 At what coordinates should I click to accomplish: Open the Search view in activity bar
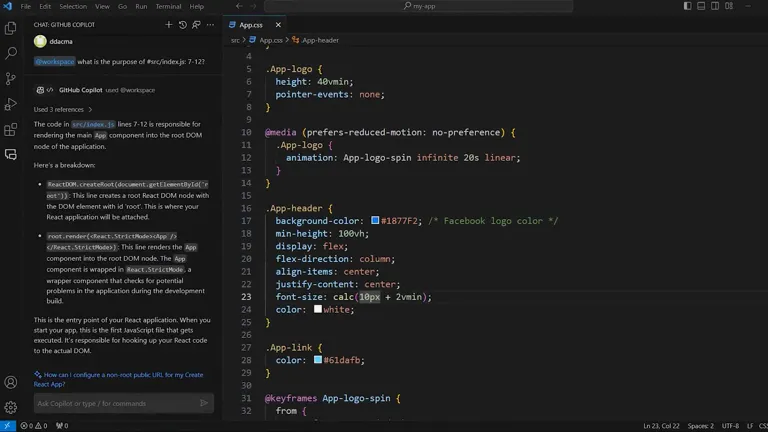pos(11,53)
